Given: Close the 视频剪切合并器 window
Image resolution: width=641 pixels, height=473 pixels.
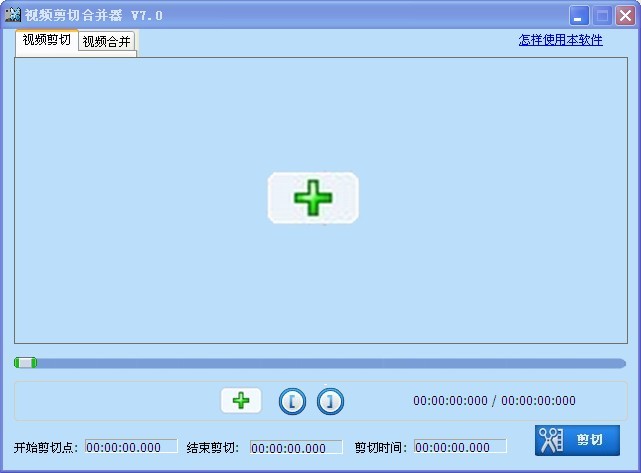Looking at the screenshot, I should 625,15.
